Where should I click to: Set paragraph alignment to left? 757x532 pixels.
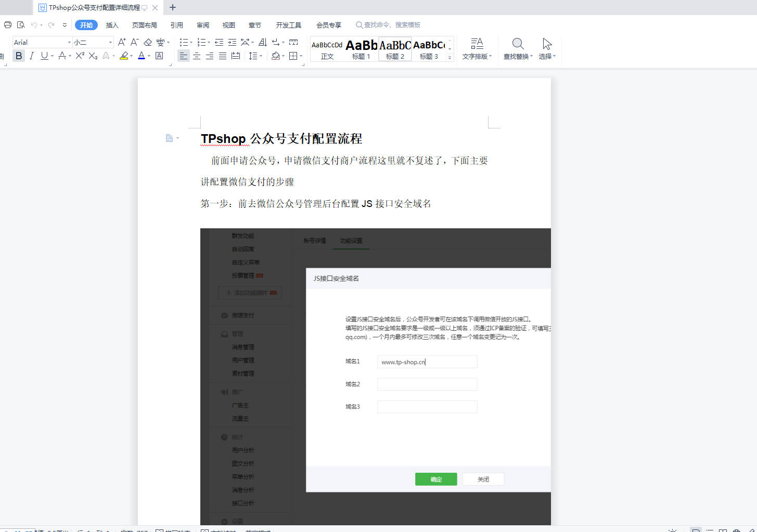click(x=184, y=56)
